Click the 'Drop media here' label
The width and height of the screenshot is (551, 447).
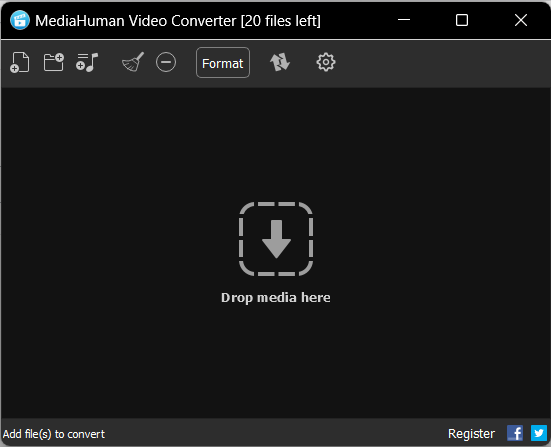276,298
